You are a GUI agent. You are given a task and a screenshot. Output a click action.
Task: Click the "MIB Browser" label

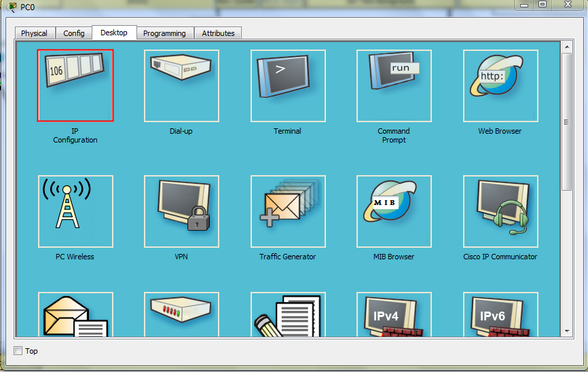pyautogui.click(x=394, y=257)
